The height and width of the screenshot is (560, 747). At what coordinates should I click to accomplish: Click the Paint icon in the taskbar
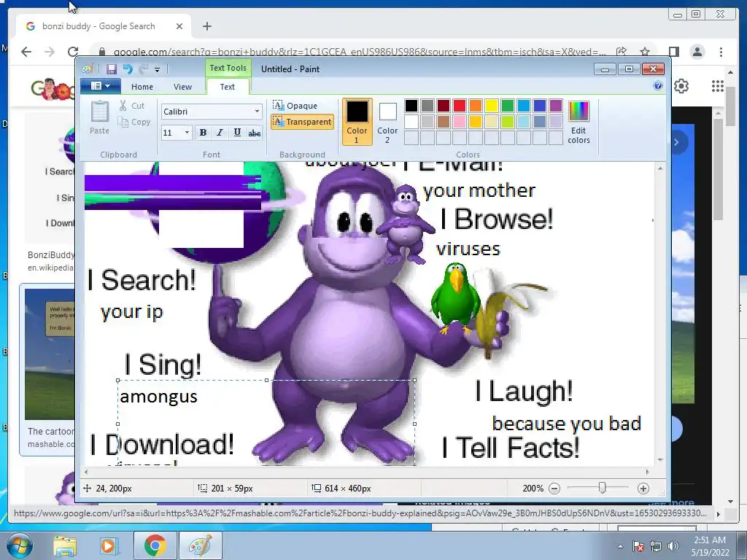[x=200, y=545]
